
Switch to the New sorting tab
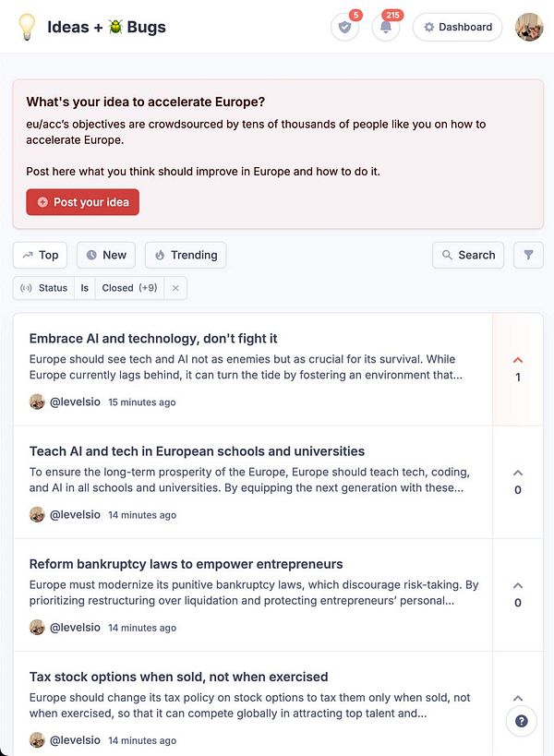105,255
